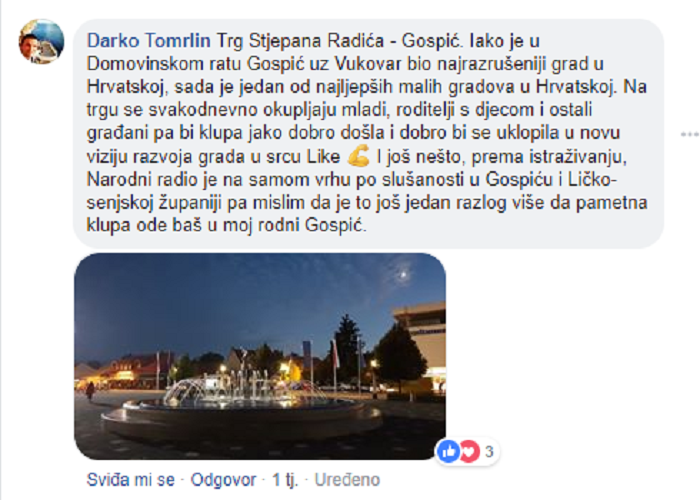This screenshot has width=700, height=500.
Task: Click the moon in the photo
Action: [x=404, y=275]
